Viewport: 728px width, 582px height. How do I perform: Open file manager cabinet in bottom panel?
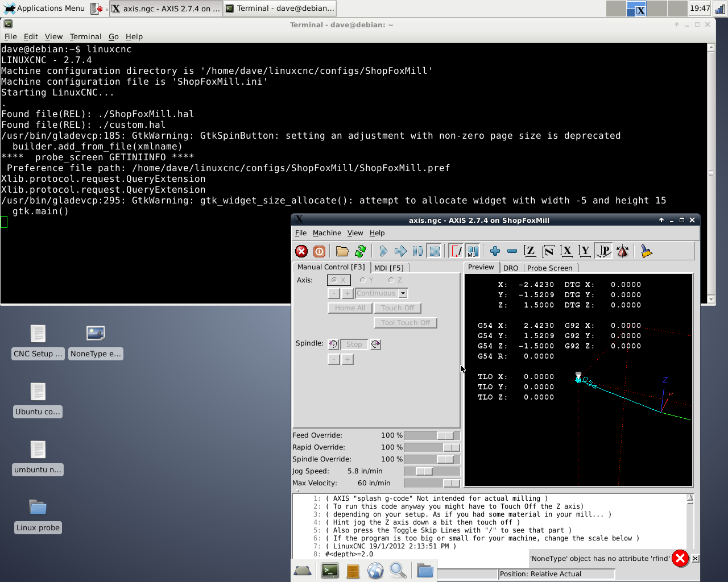coord(353,571)
